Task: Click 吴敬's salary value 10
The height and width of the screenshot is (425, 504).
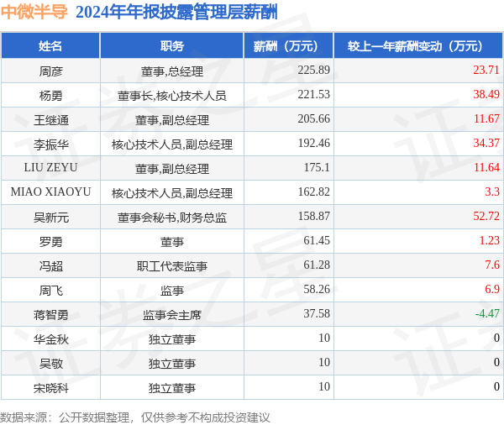Action: coord(324,362)
